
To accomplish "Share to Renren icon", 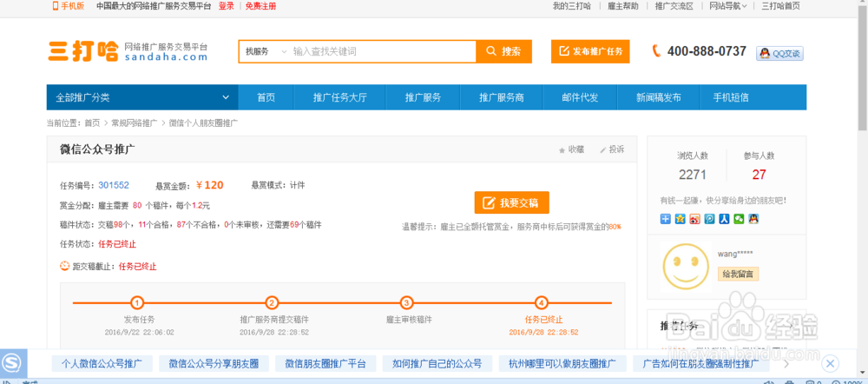I will pyautogui.click(x=724, y=219).
